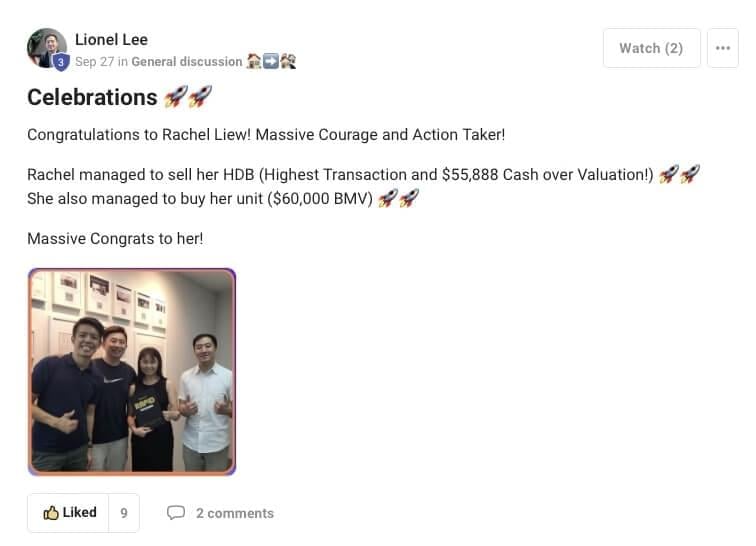Click the arrow emoji in category label
Screen dimensions: 756x546
click(x=271, y=61)
